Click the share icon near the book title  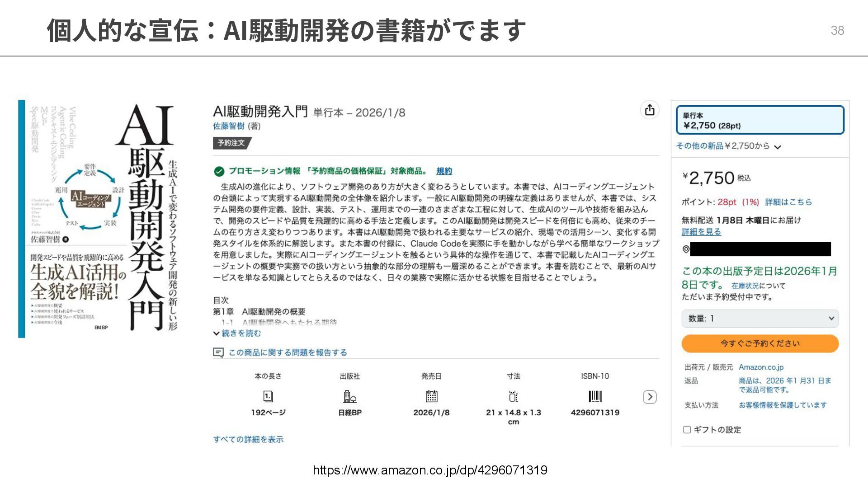[650, 110]
